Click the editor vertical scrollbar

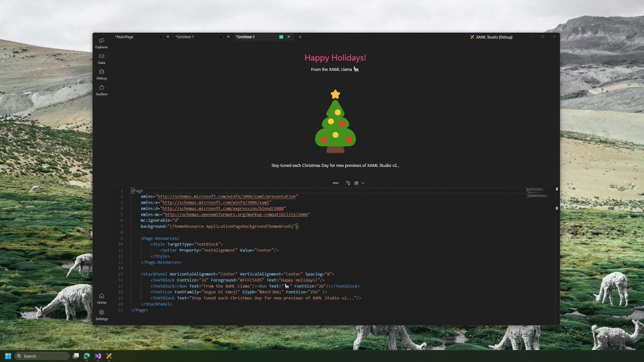tap(557, 256)
